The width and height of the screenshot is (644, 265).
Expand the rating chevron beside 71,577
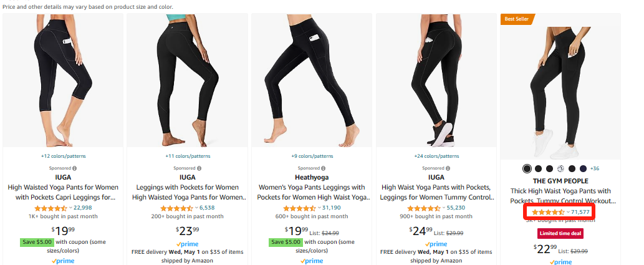click(x=568, y=212)
